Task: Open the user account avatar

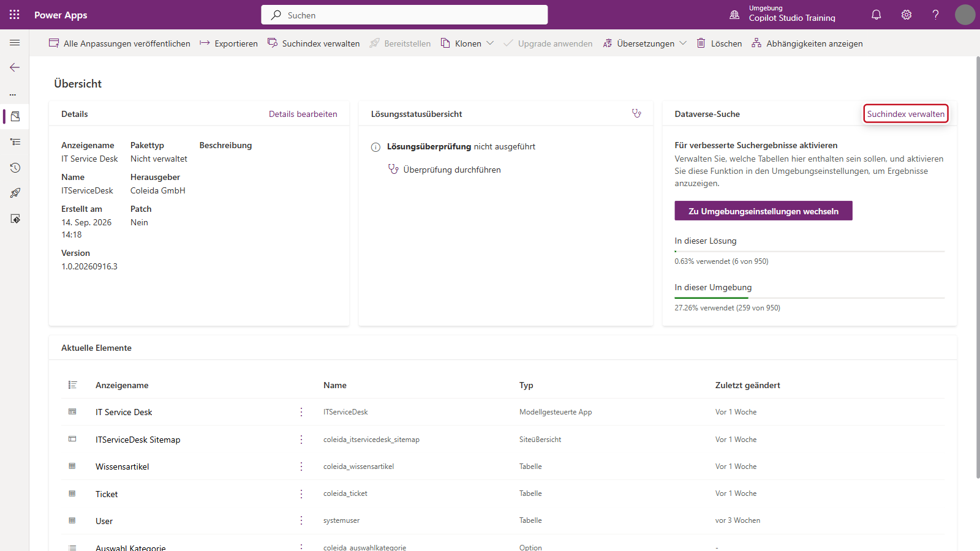Action: [965, 15]
